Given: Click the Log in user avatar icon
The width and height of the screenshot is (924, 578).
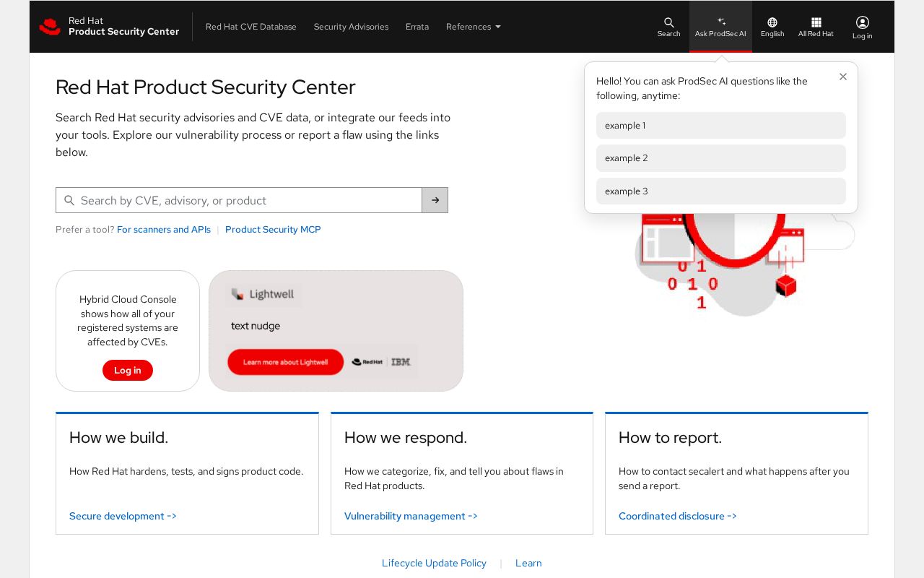Looking at the screenshot, I should click(862, 22).
